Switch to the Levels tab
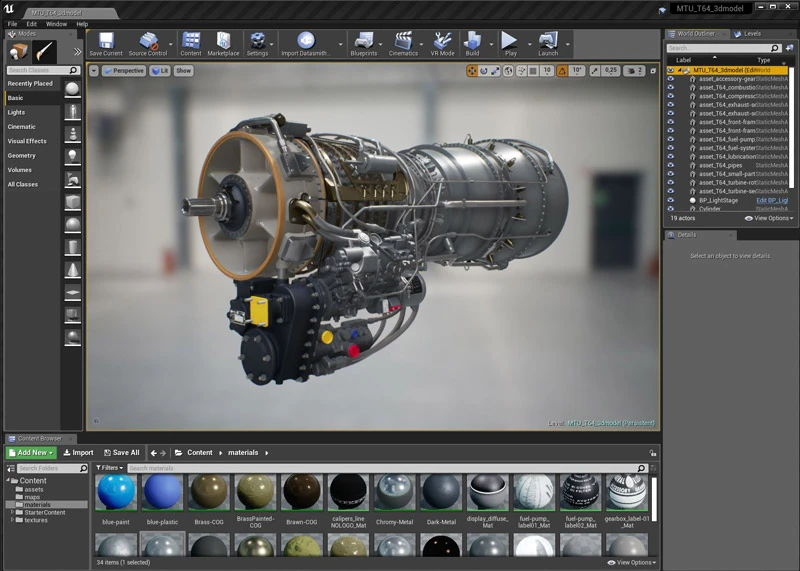800x571 pixels. click(x=752, y=33)
